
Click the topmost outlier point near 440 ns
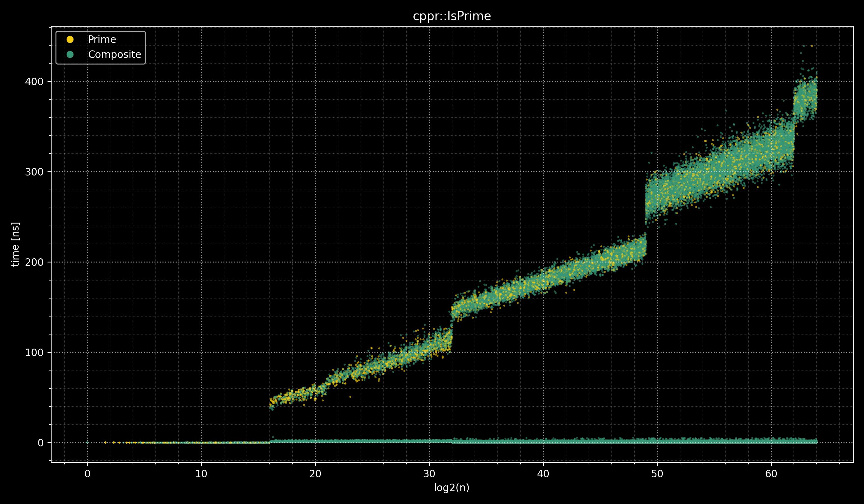(x=811, y=46)
